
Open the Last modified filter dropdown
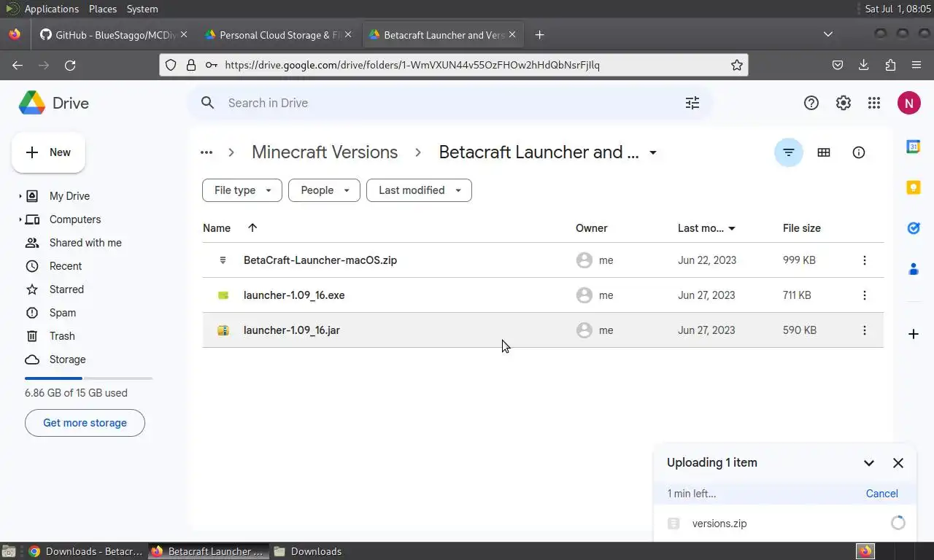(x=419, y=190)
